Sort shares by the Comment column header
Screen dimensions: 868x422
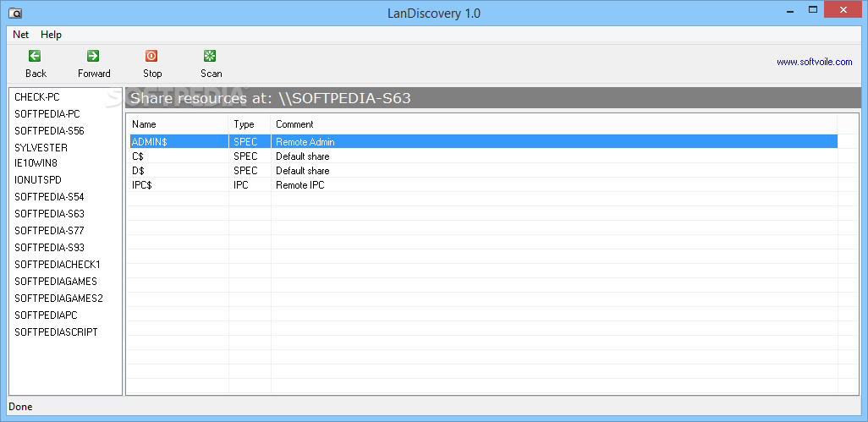coord(553,123)
